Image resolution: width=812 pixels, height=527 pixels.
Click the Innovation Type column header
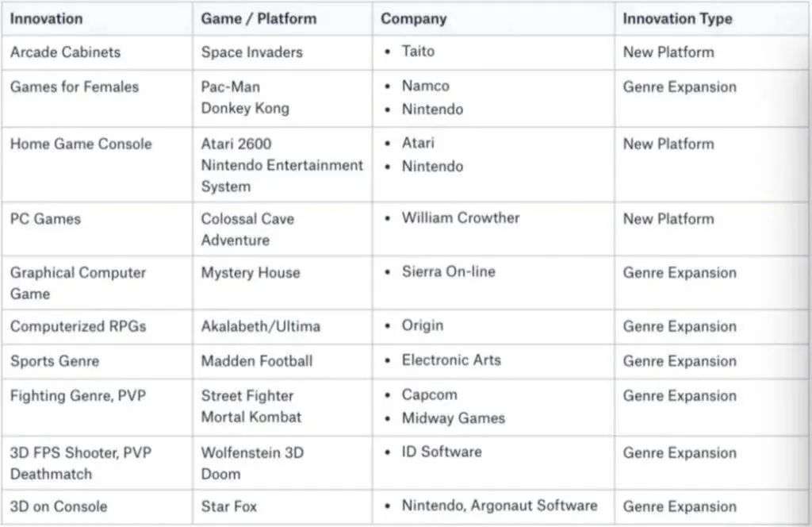tap(677, 18)
